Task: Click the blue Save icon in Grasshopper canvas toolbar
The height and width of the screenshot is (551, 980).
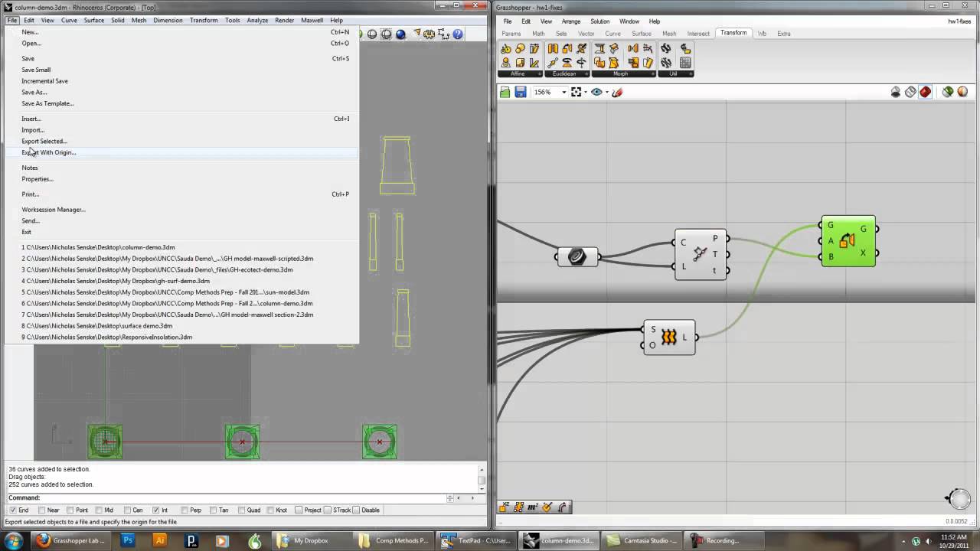Action: [x=521, y=92]
